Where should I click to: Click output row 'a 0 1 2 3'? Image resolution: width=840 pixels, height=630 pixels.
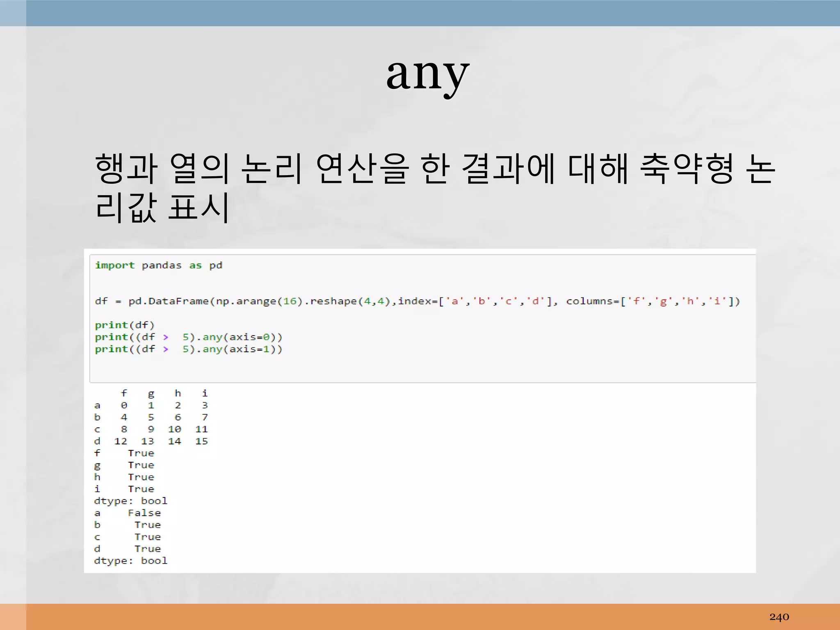[151, 406]
